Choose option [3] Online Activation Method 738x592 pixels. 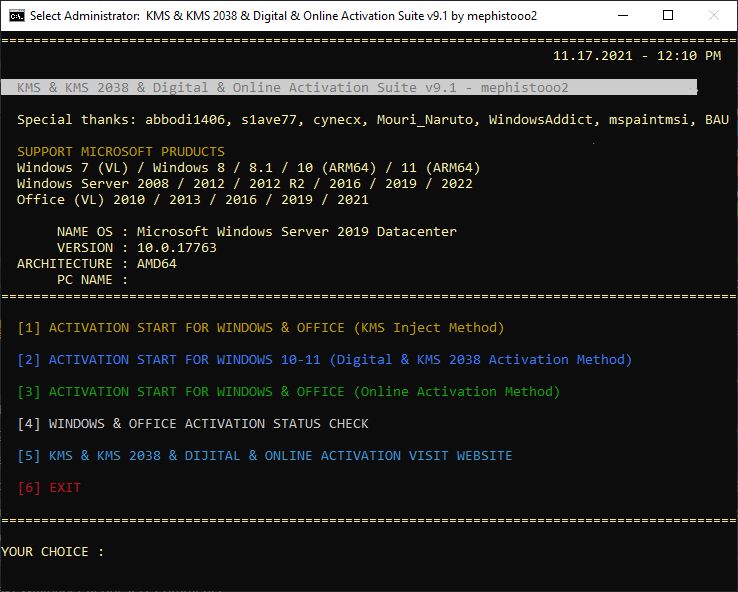[x=289, y=392]
